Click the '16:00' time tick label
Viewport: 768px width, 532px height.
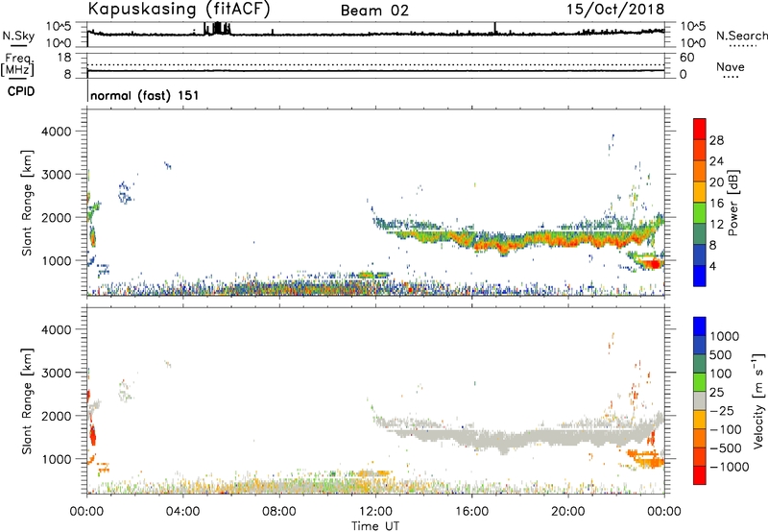pyautogui.click(x=471, y=512)
